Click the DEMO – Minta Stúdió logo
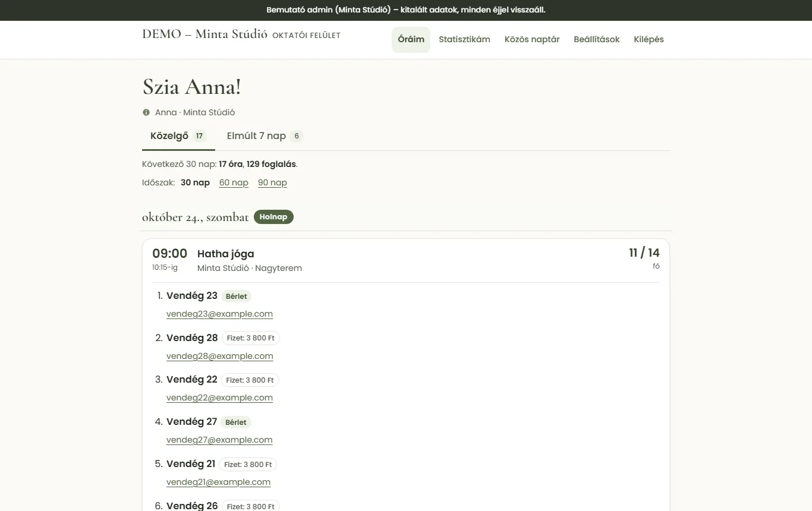Viewport: 812px width, 511px height. tap(204, 34)
